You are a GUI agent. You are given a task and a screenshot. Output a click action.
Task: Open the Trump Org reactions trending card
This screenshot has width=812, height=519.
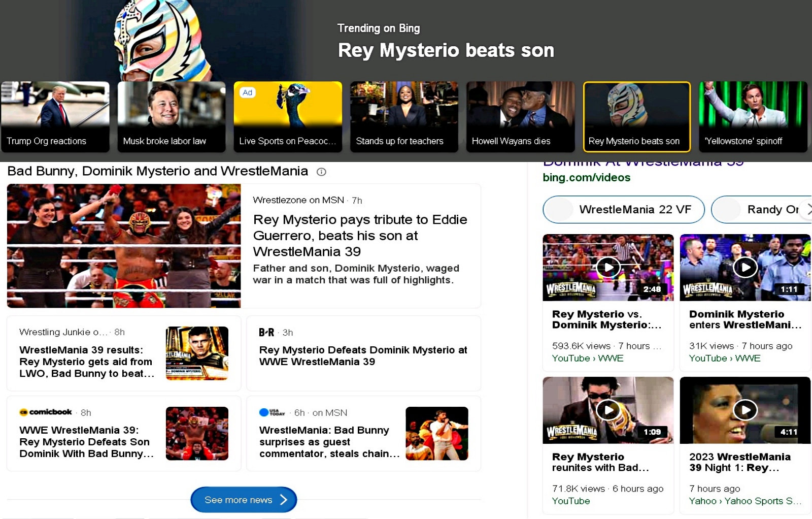[x=55, y=117]
